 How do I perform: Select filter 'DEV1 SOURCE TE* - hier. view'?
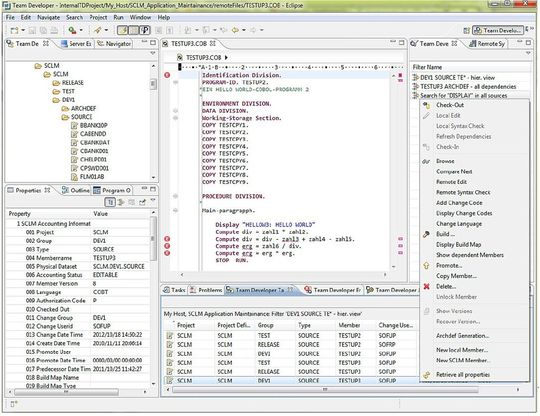point(457,77)
